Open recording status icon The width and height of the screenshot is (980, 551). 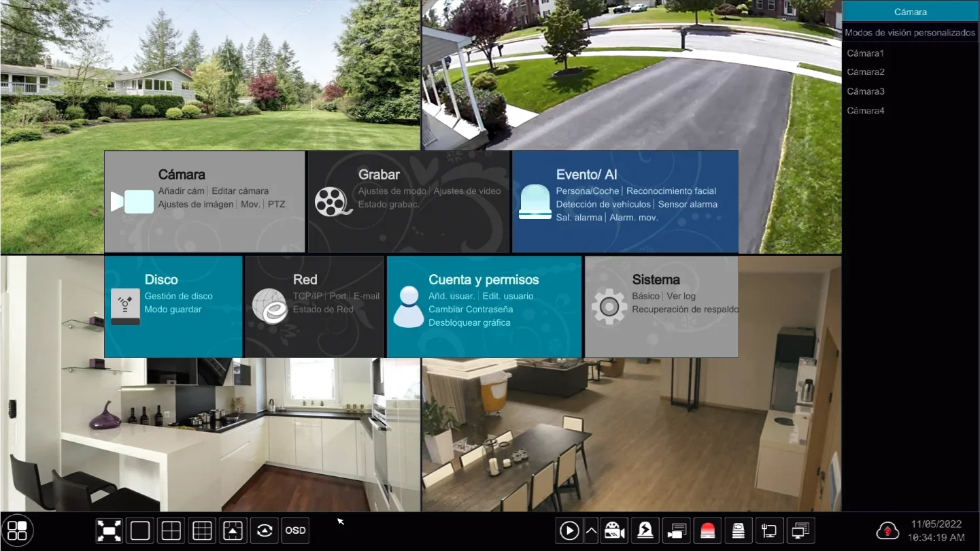click(676, 531)
